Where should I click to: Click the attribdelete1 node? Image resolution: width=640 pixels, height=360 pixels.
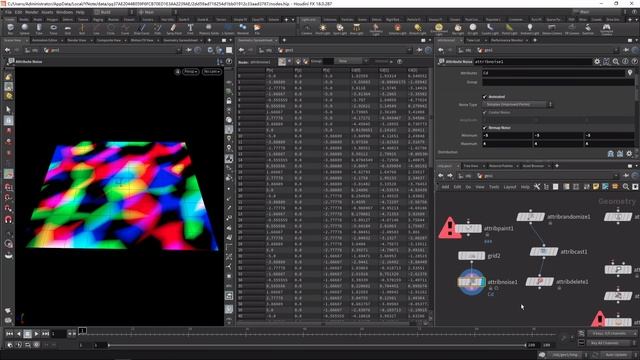point(540,282)
